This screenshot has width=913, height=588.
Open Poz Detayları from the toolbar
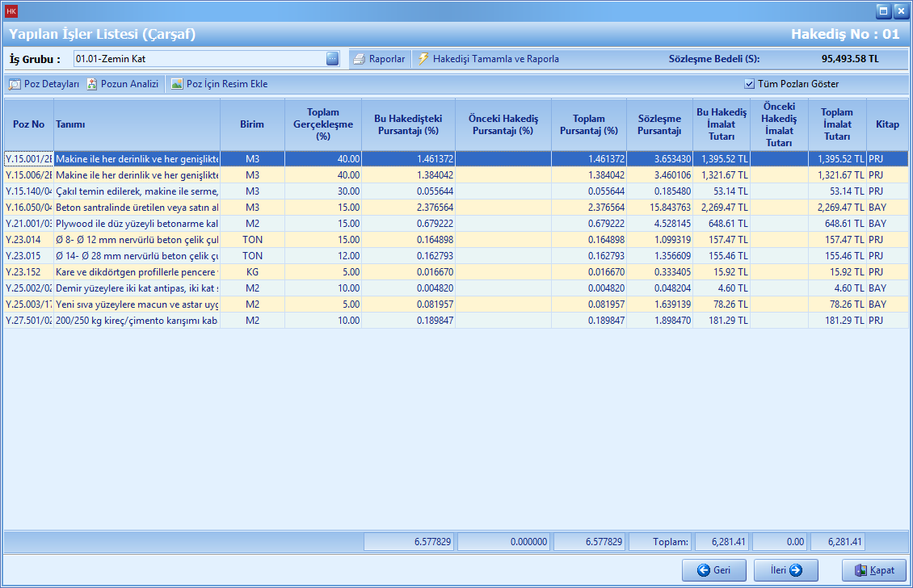tap(44, 84)
